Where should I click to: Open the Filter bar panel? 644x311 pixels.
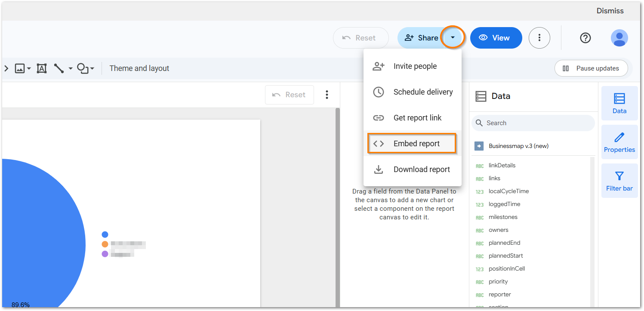(x=619, y=181)
